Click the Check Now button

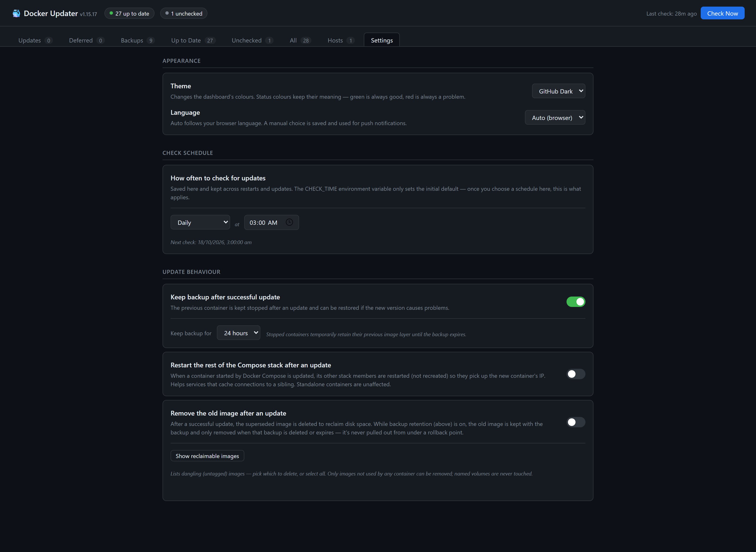pos(722,13)
